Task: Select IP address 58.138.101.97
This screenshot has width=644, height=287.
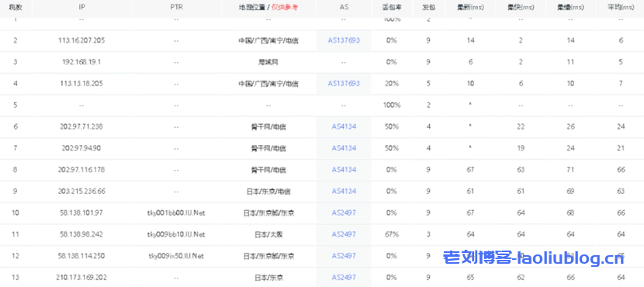Action: (x=81, y=213)
